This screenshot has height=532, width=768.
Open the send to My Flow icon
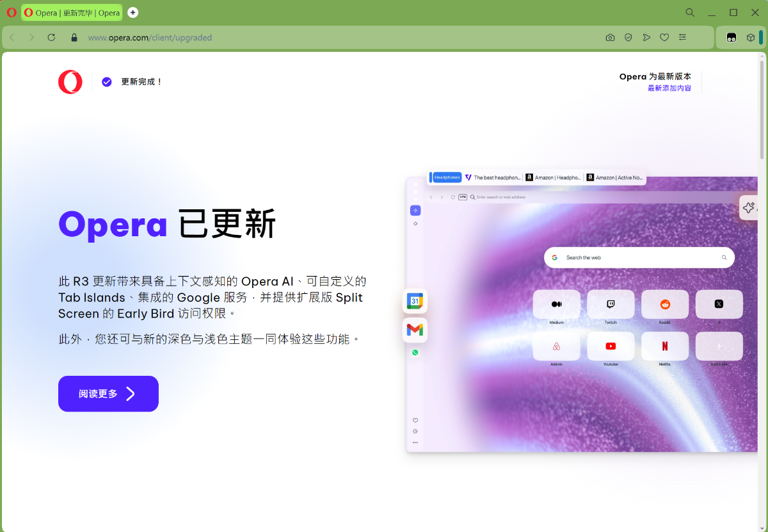point(646,38)
